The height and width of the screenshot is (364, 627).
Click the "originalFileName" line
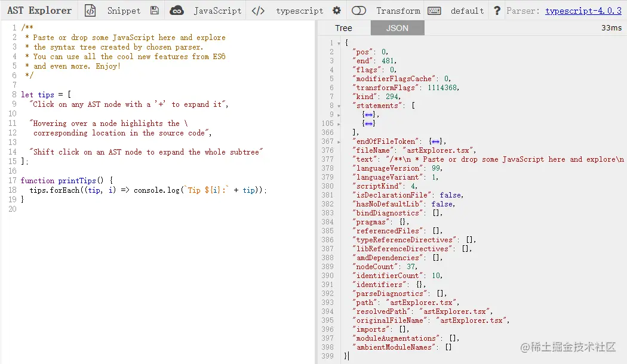coord(431,320)
